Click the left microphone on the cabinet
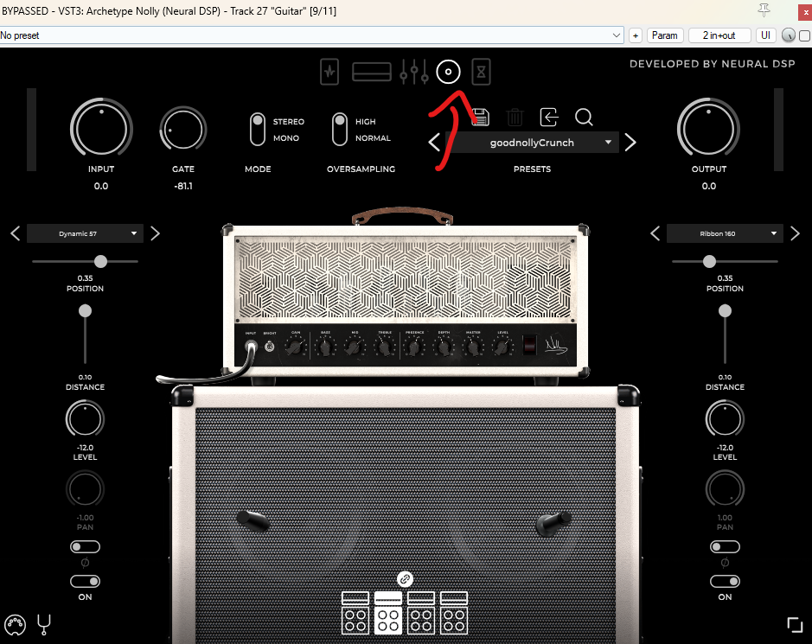The height and width of the screenshot is (644, 812). [x=253, y=520]
